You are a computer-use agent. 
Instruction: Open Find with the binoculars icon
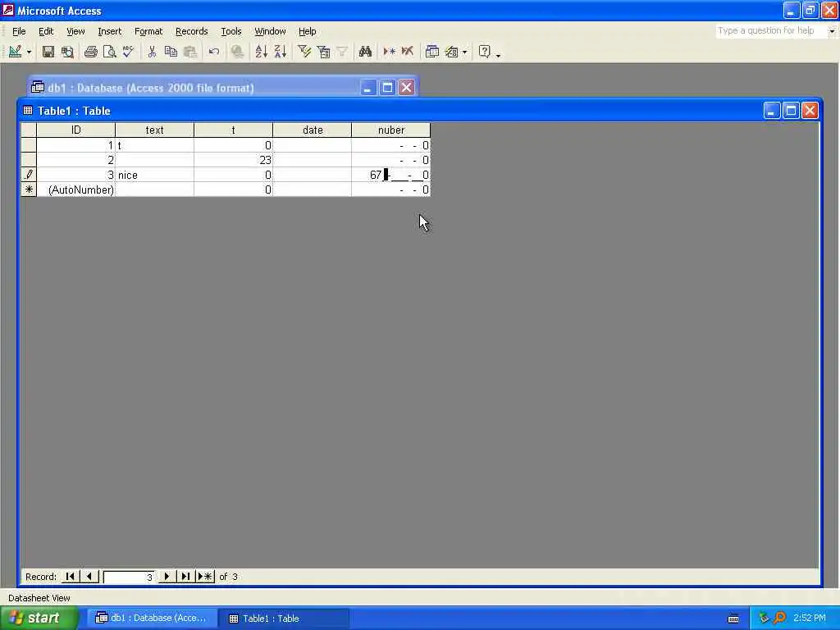pos(365,52)
